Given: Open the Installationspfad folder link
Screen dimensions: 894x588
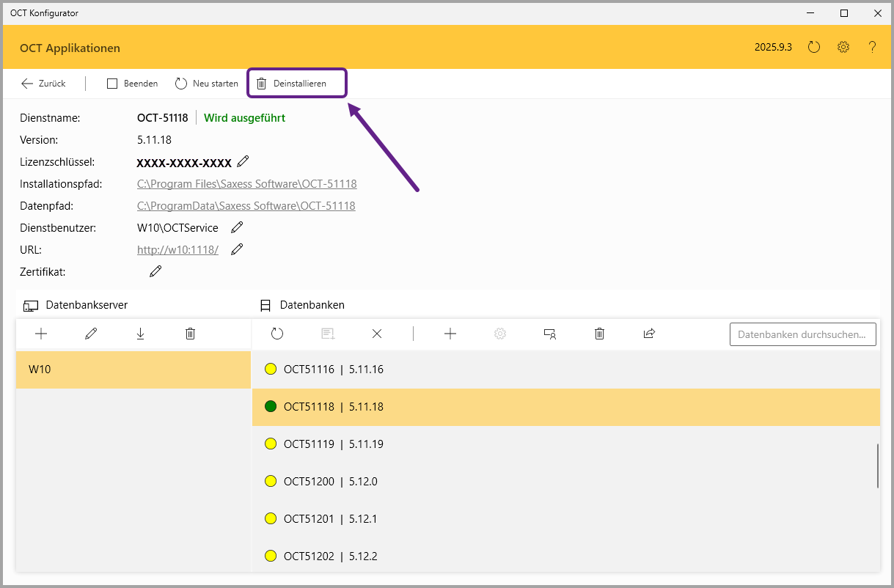Looking at the screenshot, I should click(246, 184).
